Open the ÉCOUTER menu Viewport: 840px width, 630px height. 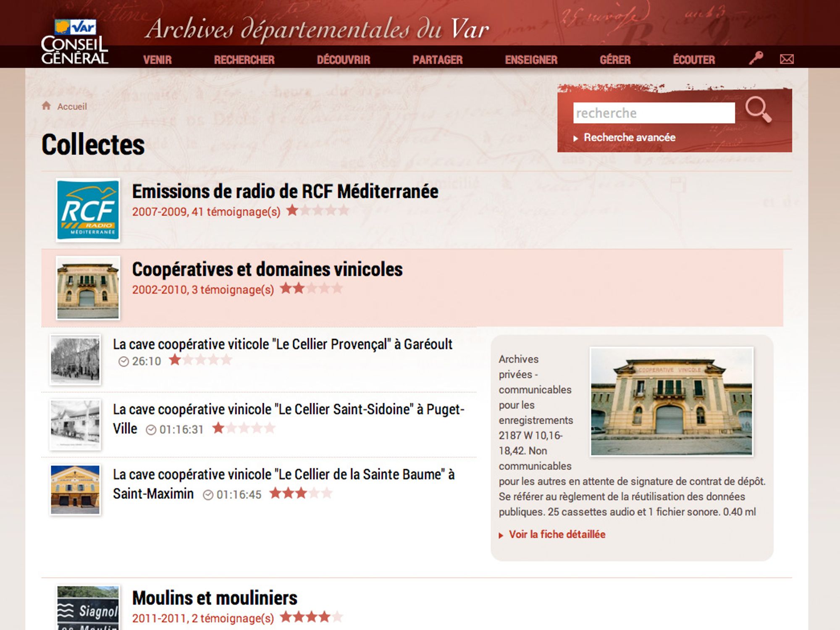click(x=694, y=60)
